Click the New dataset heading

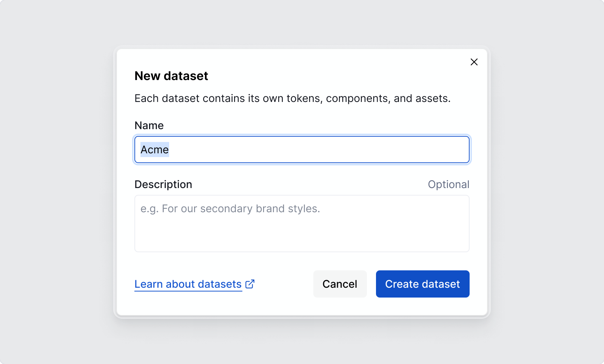coord(171,76)
